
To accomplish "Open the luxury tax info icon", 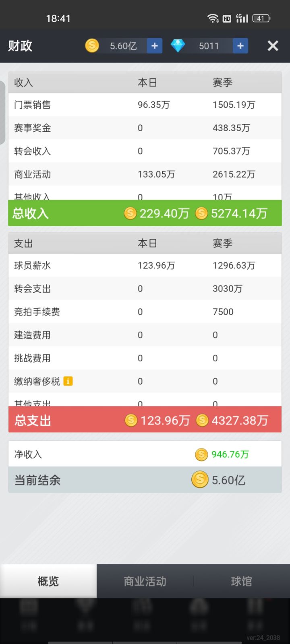I will [68, 381].
